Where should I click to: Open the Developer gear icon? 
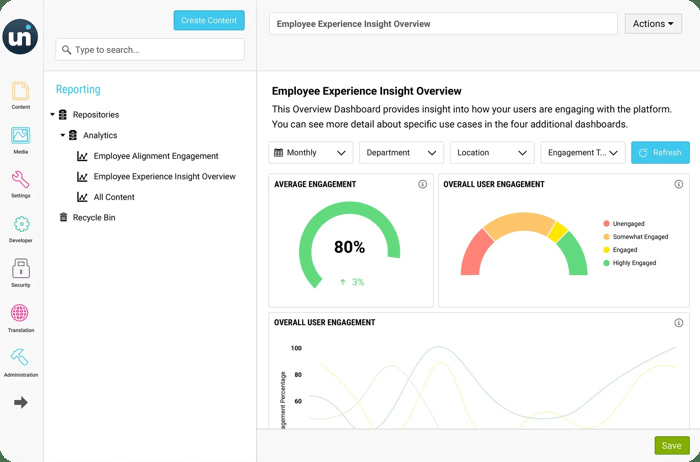[x=21, y=224]
